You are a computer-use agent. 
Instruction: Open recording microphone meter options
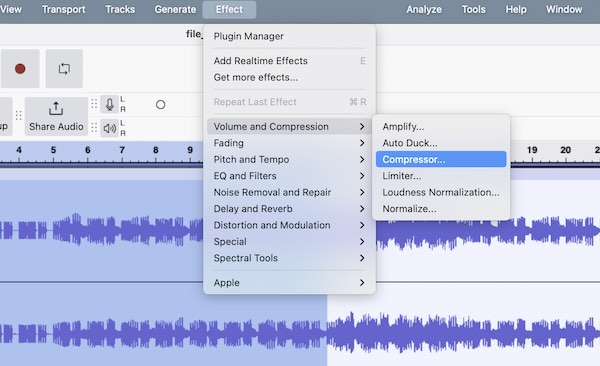point(109,104)
